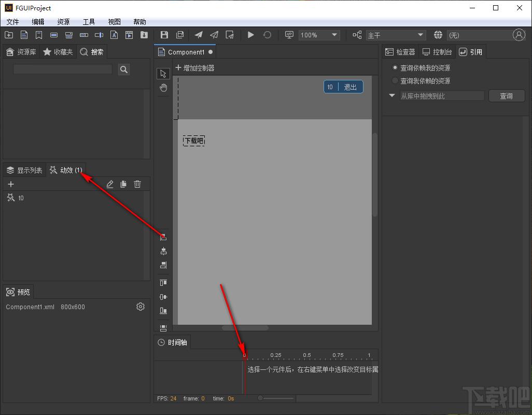
Task: Click the search text input field
Action: [63, 69]
